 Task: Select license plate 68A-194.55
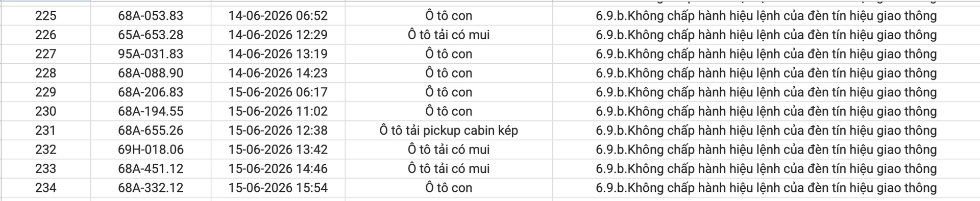coord(151,111)
